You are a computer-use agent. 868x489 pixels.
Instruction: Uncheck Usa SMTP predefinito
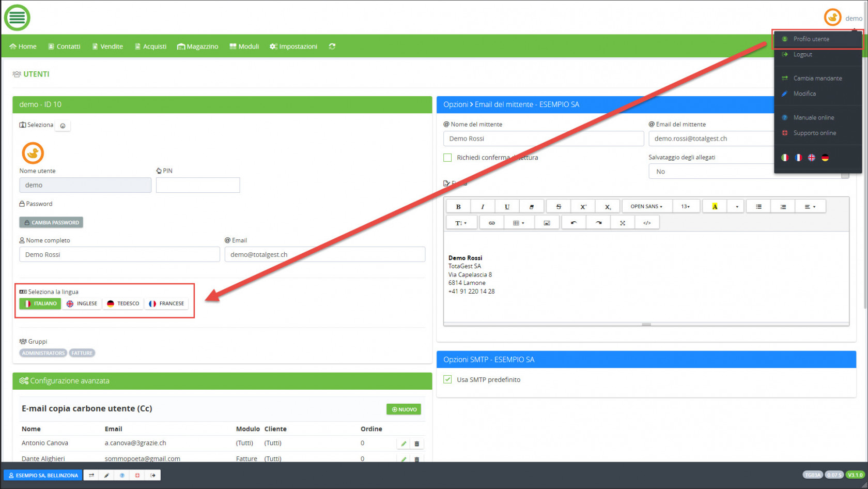447,379
